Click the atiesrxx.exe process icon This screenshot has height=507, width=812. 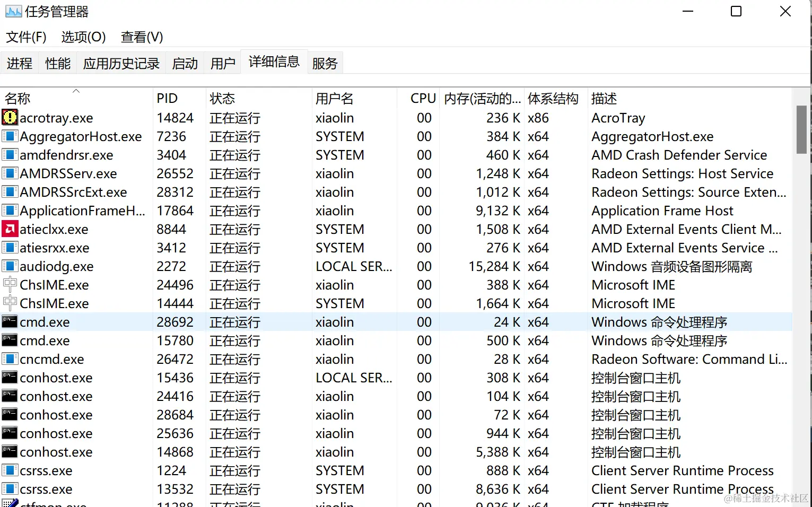pyautogui.click(x=10, y=248)
